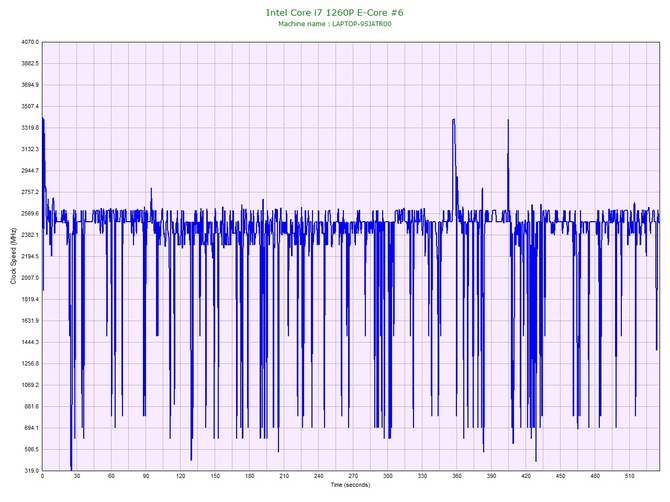The image size is (670, 502).
Task: Click the 180 seconds x-axis tick label
Action: [250, 476]
